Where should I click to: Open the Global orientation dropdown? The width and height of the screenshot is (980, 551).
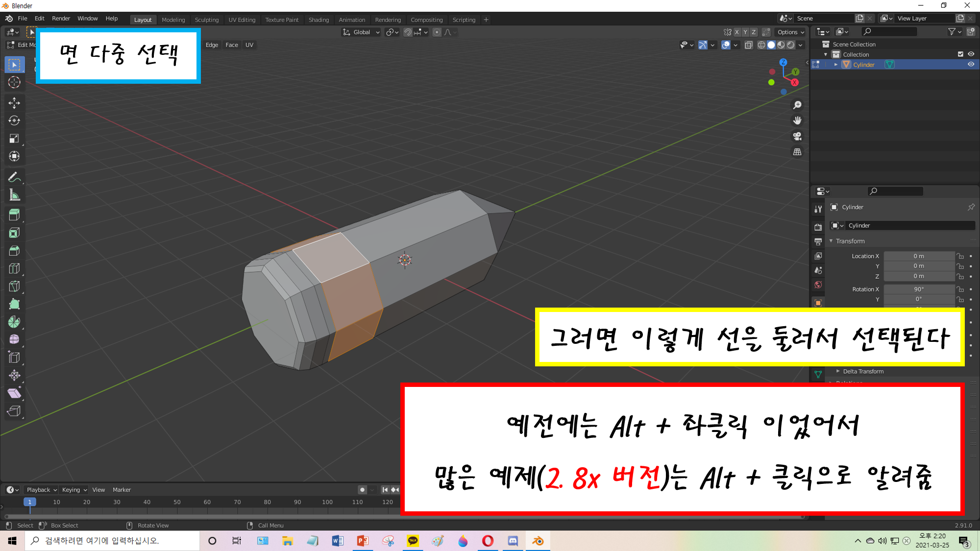coord(362,32)
